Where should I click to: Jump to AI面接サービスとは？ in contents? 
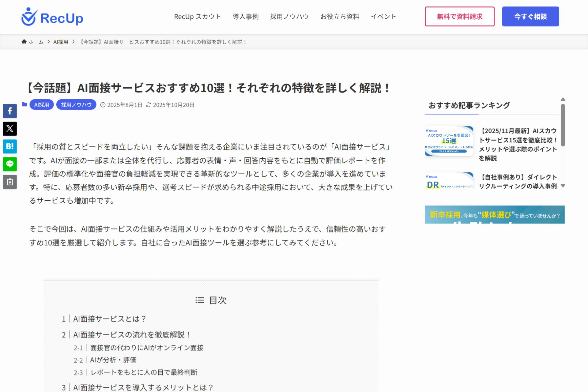[x=109, y=319]
